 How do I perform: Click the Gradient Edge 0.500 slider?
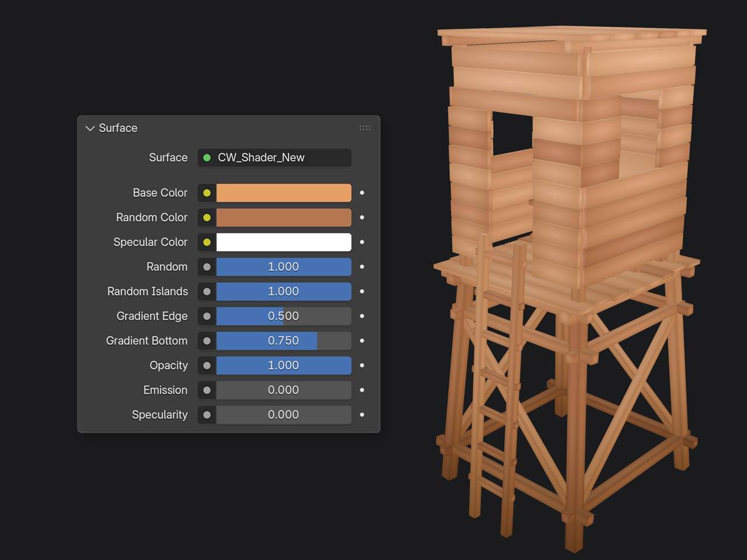284,316
